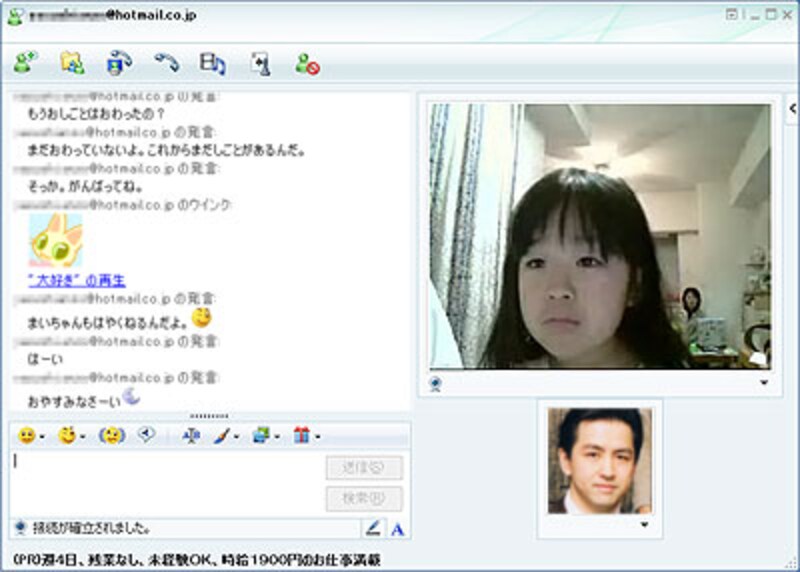800x572 pixels.
Task: Toggle handwriting mode with pen icon
Action: tap(373, 528)
